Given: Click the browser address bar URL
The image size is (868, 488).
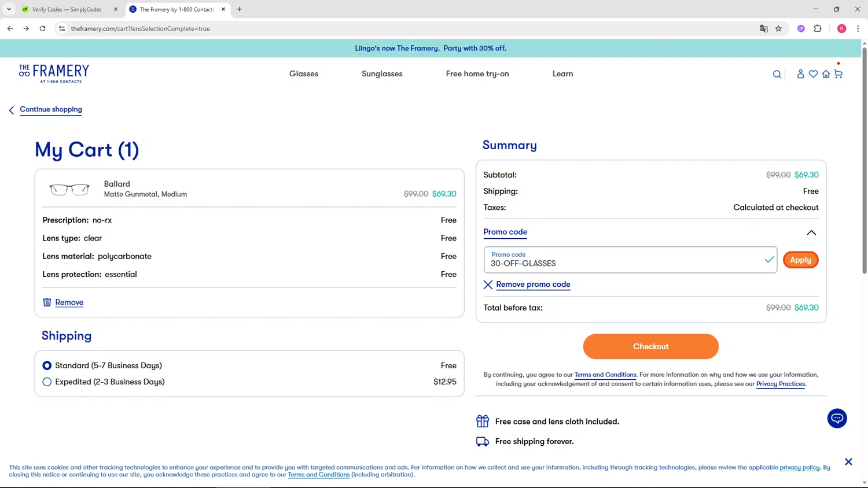Looking at the screenshot, I should coord(140,28).
